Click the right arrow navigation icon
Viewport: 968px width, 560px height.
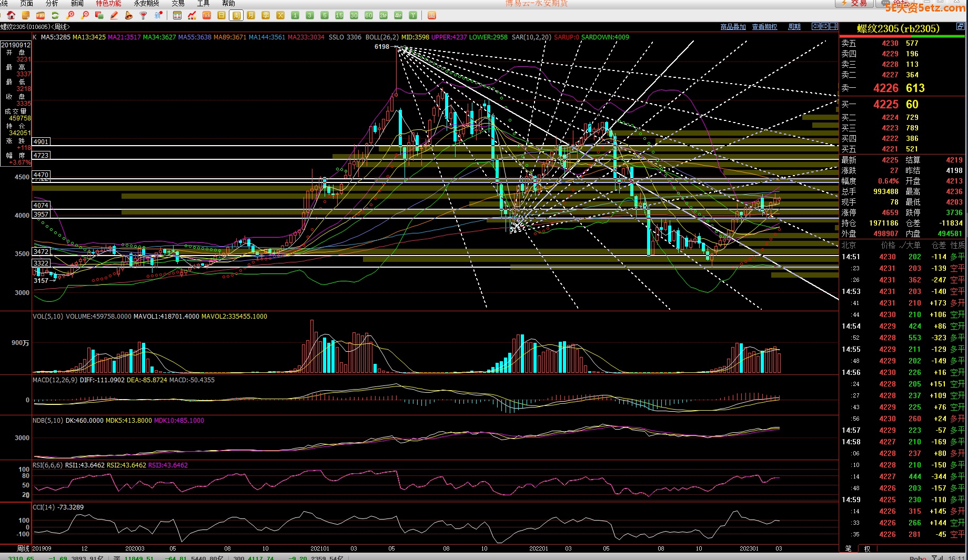pyautogui.click(x=825, y=26)
